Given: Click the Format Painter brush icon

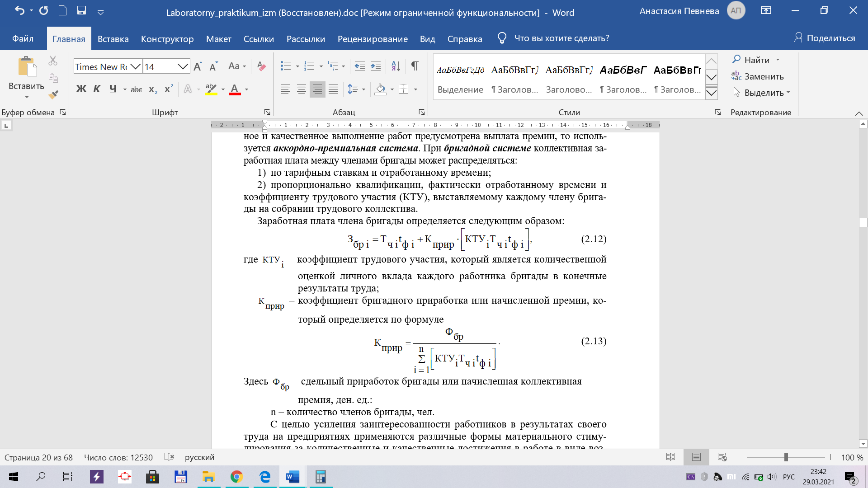Looking at the screenshot, I should 53,94.
